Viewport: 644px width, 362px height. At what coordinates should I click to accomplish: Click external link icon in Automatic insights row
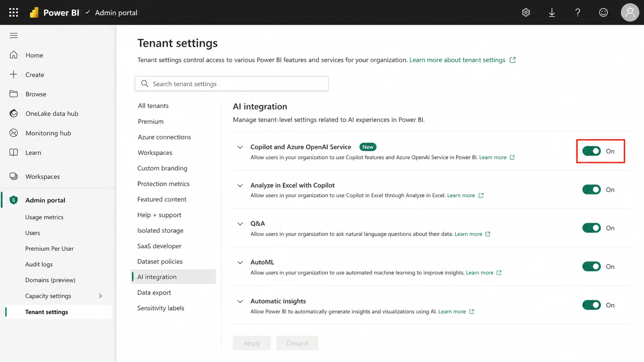coord(471,312)
